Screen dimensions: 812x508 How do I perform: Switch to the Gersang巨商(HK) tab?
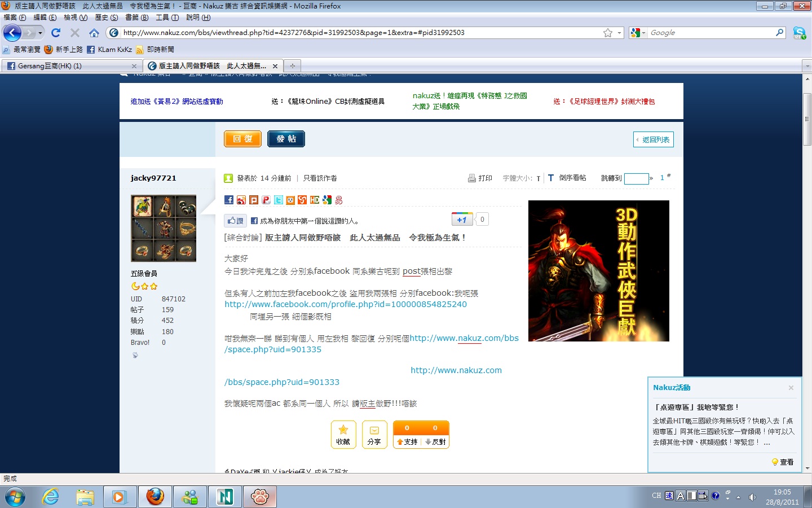[68, 66]
